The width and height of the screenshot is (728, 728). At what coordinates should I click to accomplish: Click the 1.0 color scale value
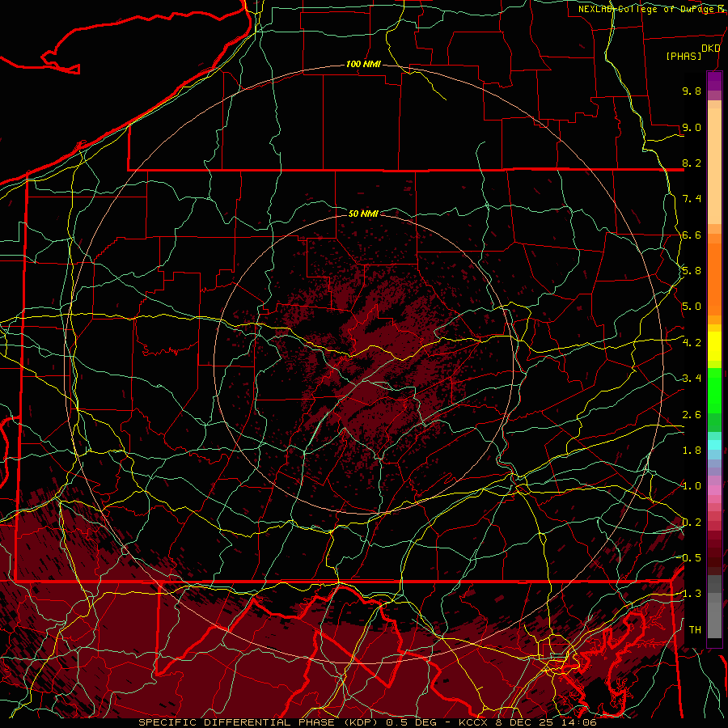(692, 486)
